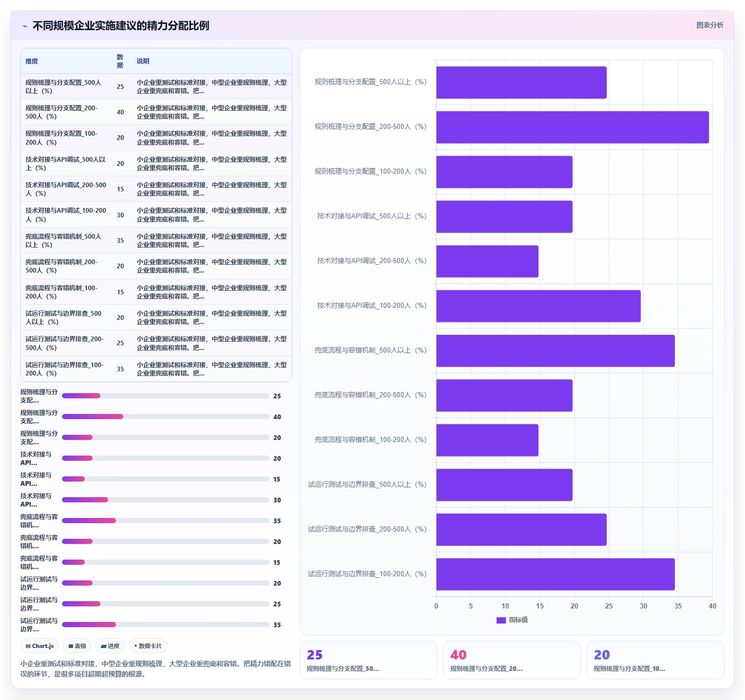Click the 数据卡片 tag

pos(148,646)
